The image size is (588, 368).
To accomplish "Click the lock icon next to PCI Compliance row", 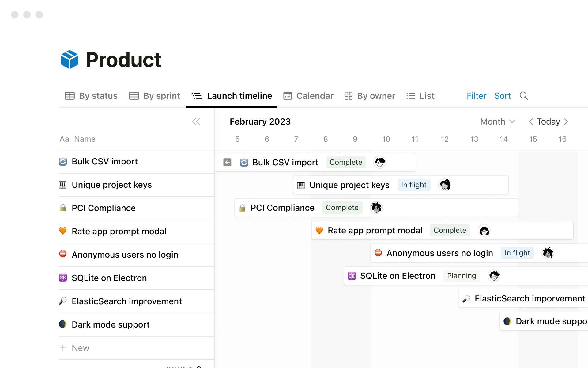I will pos(63,208).
